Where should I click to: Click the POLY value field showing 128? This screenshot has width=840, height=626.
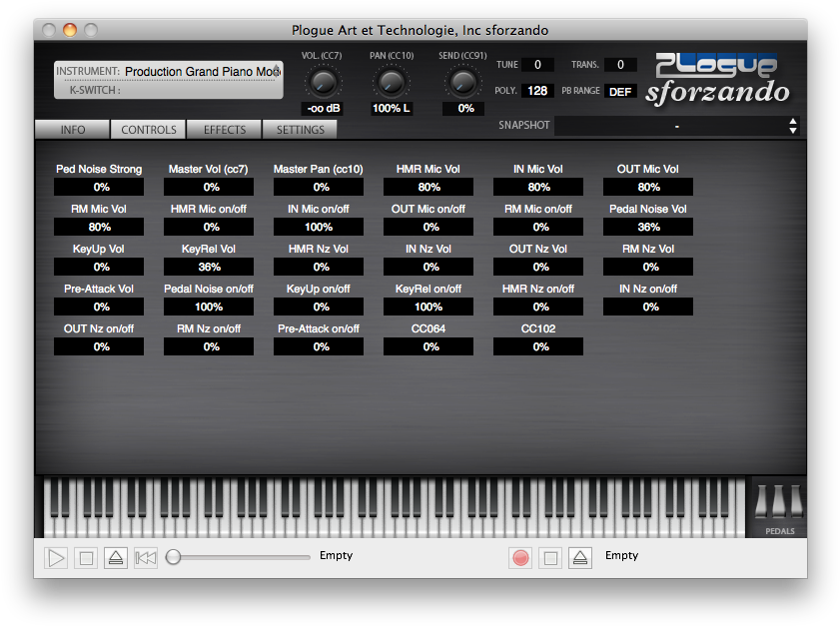(537, 91)
